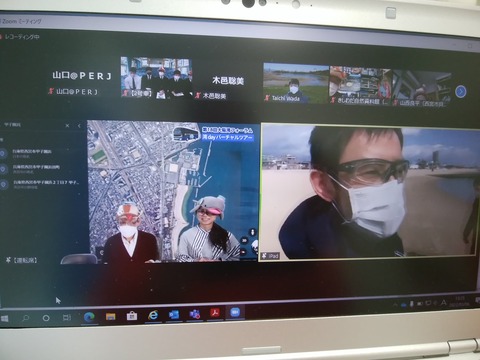Open Microsoft Store from taskbar
This screenshot has height=360, width=480.
(132, 315)
